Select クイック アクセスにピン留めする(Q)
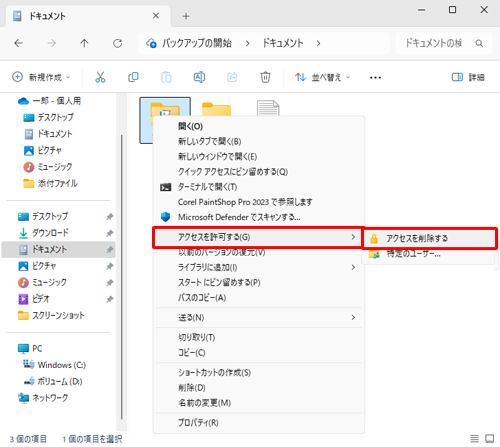 259,172
